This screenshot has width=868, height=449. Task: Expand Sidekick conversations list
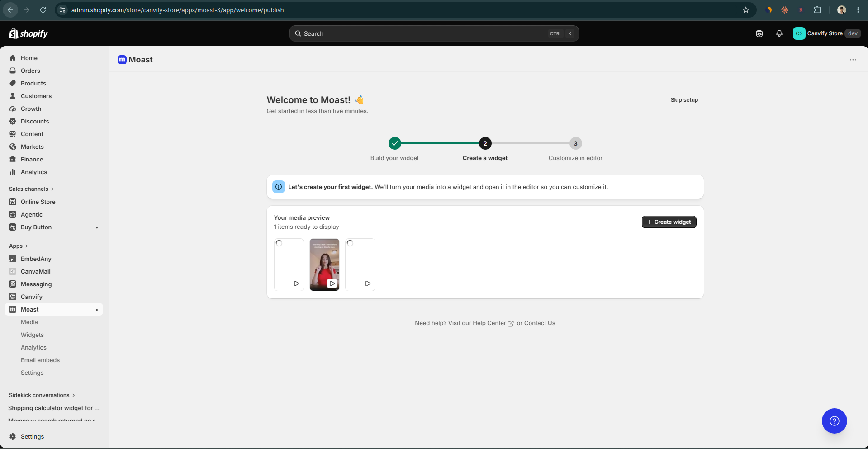(x=42, y=395)
